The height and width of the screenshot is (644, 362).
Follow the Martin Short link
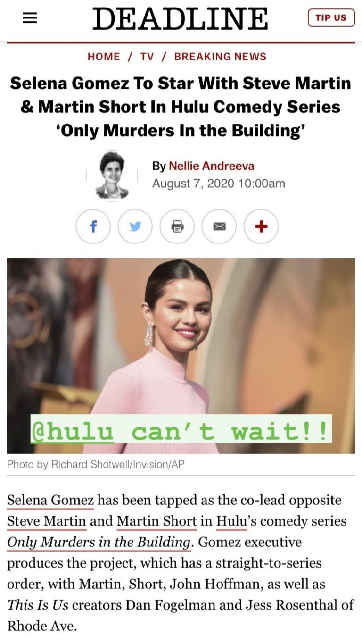pos(156,521)
